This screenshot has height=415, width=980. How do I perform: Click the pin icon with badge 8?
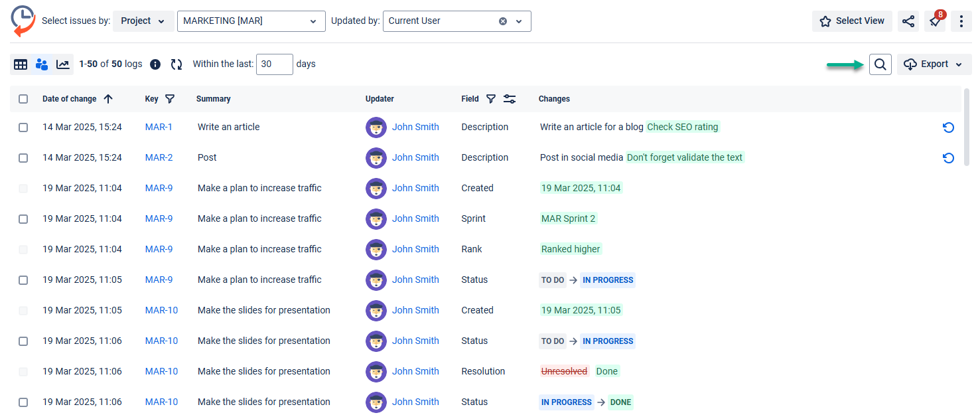point(934,21)
